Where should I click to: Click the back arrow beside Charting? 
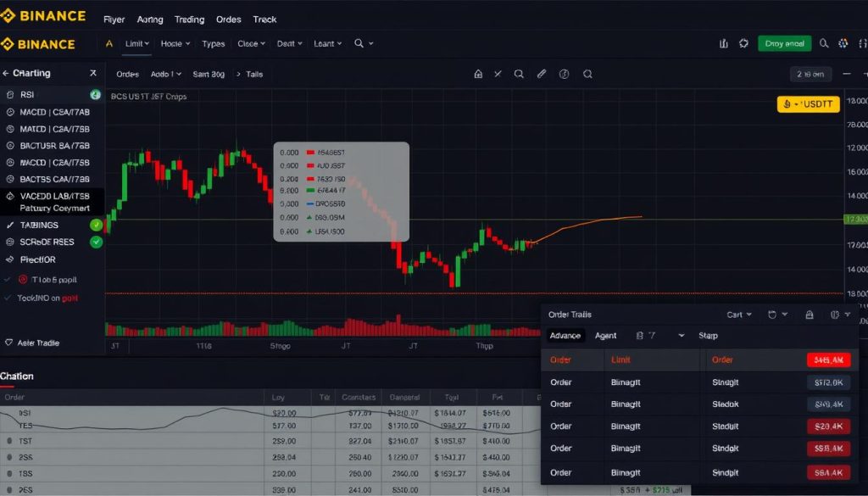click(6, 73)
